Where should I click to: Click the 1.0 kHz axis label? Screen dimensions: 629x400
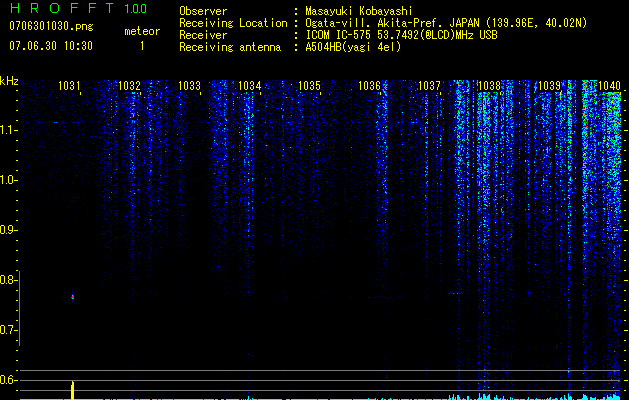point(8,180)
